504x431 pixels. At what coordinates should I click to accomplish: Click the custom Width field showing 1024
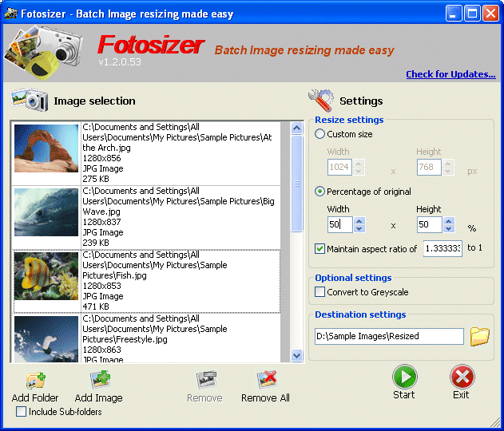pos(339,167)
